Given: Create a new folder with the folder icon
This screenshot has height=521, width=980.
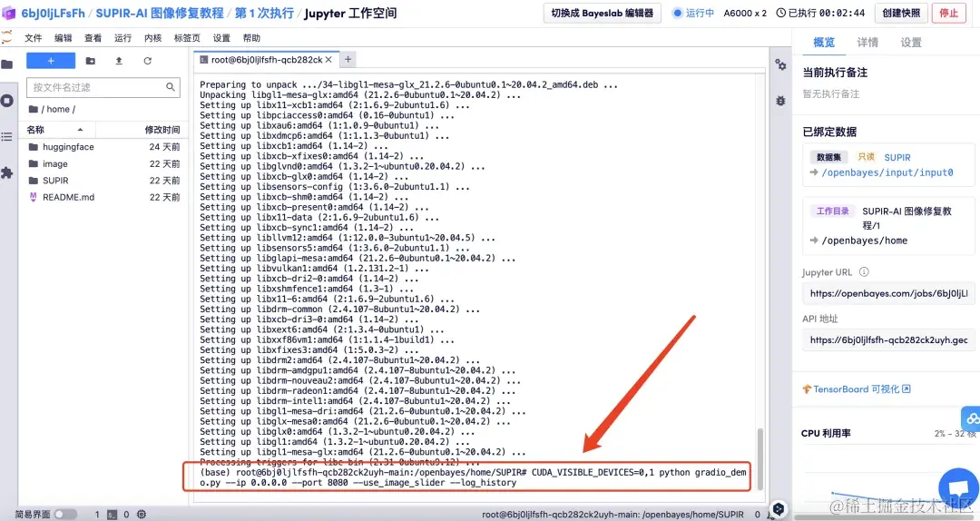Looking at the screenshot, I should coord(91,61).
